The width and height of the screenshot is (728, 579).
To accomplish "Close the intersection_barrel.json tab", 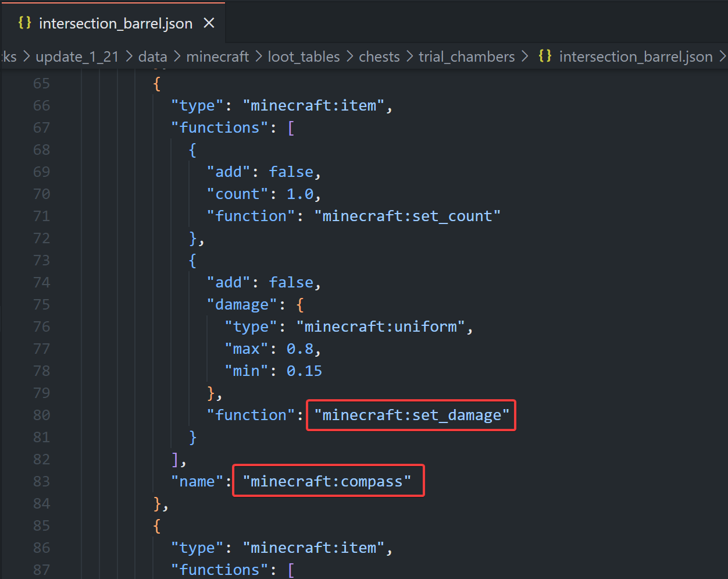I will pos(209,23).
